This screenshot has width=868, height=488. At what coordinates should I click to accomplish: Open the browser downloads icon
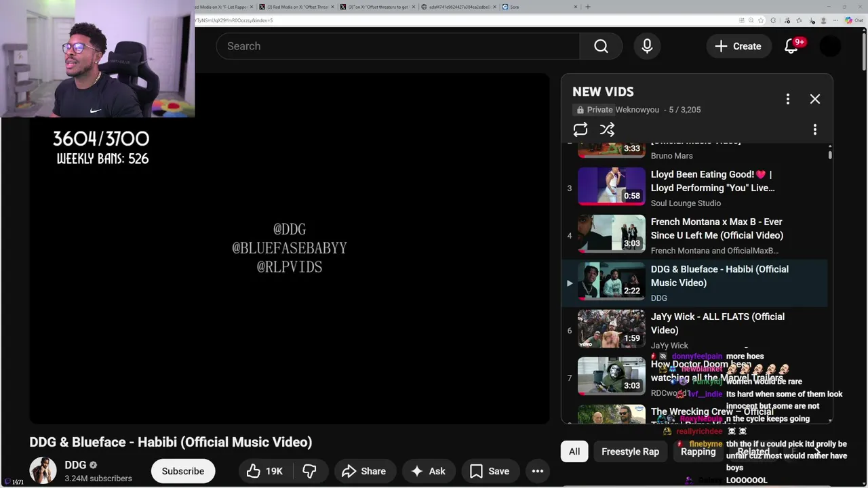(x=812, y=20)
